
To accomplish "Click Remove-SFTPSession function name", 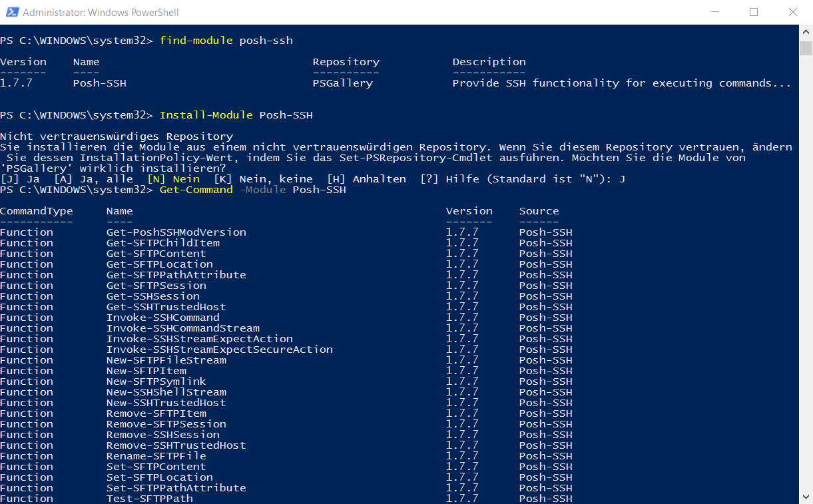I will point(166,424).
